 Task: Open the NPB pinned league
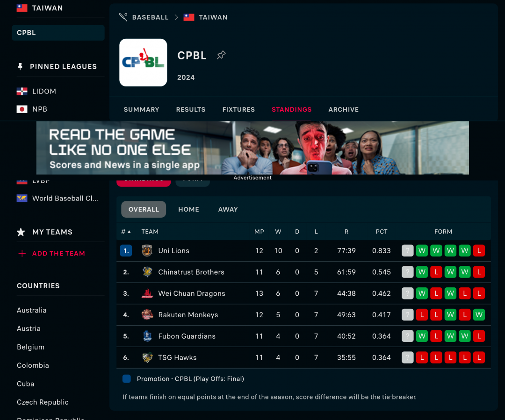40,109
